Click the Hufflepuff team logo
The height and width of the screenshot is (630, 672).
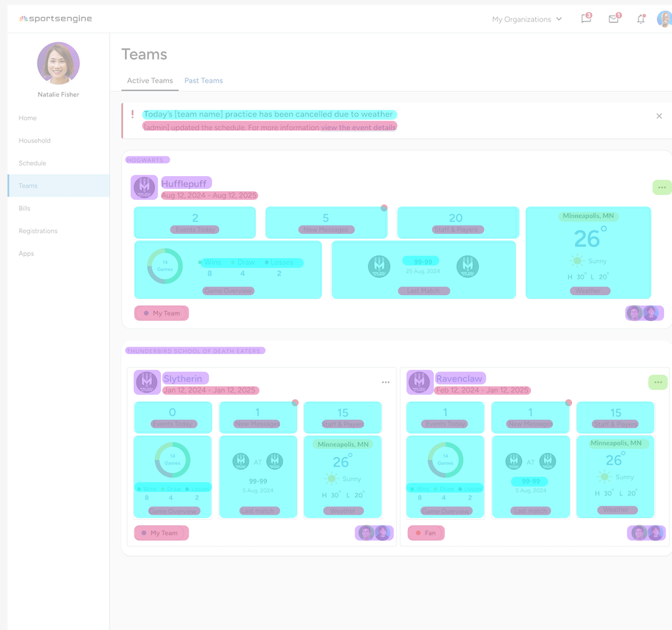tap(144, 187)
